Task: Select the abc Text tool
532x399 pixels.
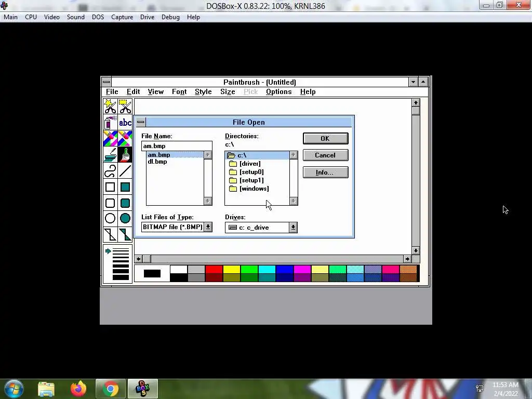Action: (125, 122)
